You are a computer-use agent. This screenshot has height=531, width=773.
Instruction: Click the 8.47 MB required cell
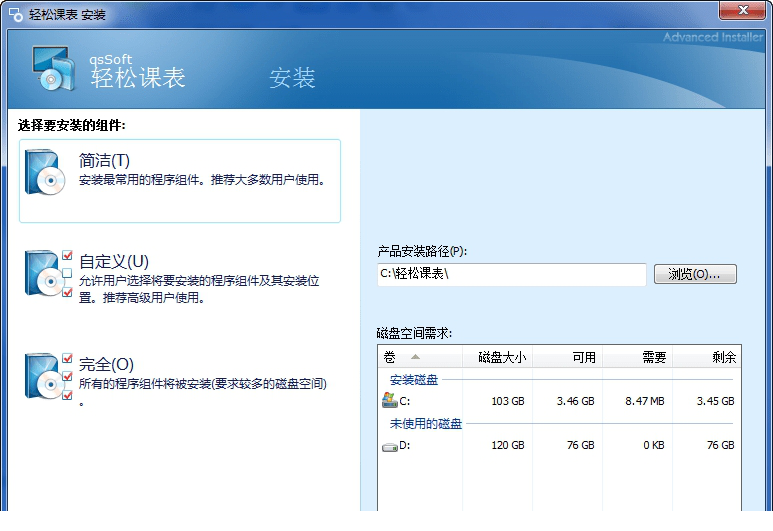[x=645, y=401]
